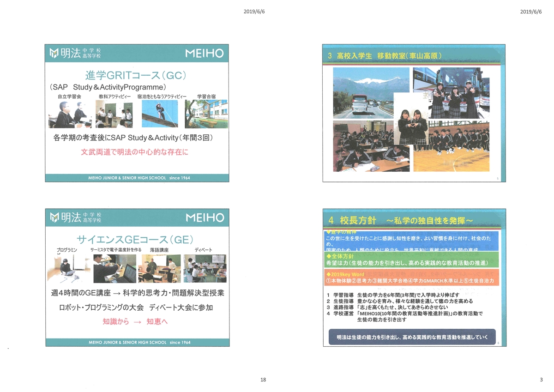Open the photo under 落語講座
The height and width of the screenshot is (392, 554).
pyautogui.click(x=158, y=268)
